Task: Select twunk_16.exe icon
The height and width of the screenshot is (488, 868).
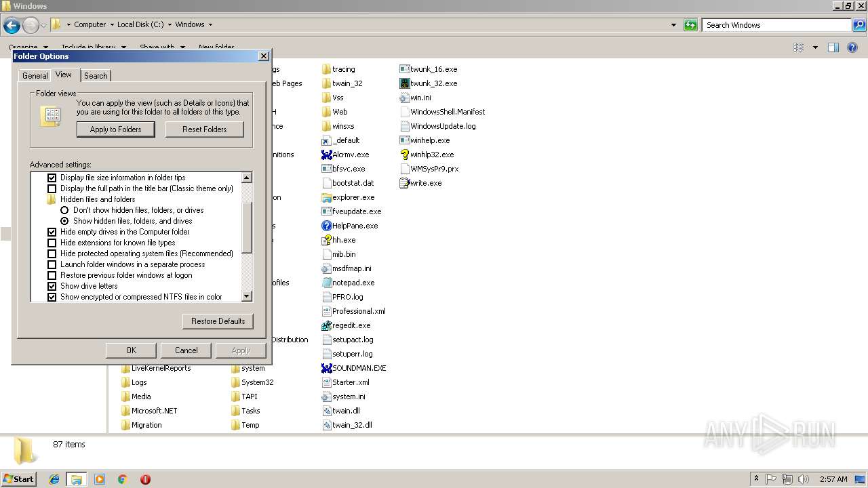Action: 405,69
